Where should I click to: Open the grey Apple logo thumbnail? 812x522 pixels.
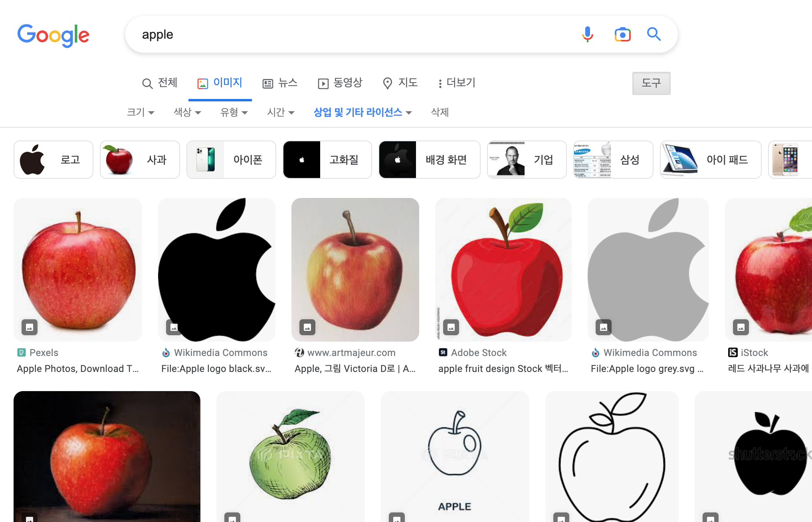648,269
